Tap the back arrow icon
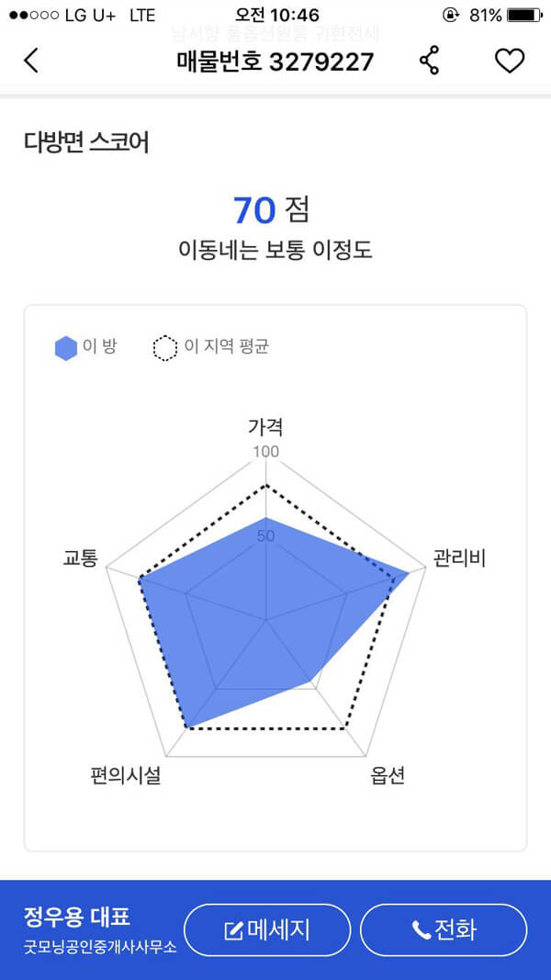Screen dimensions: 551x980 coord(30,61)
